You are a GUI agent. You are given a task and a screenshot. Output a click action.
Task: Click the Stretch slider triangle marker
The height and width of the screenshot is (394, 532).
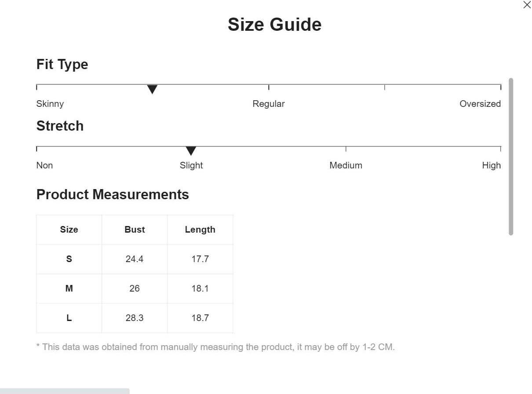[191, 151]
